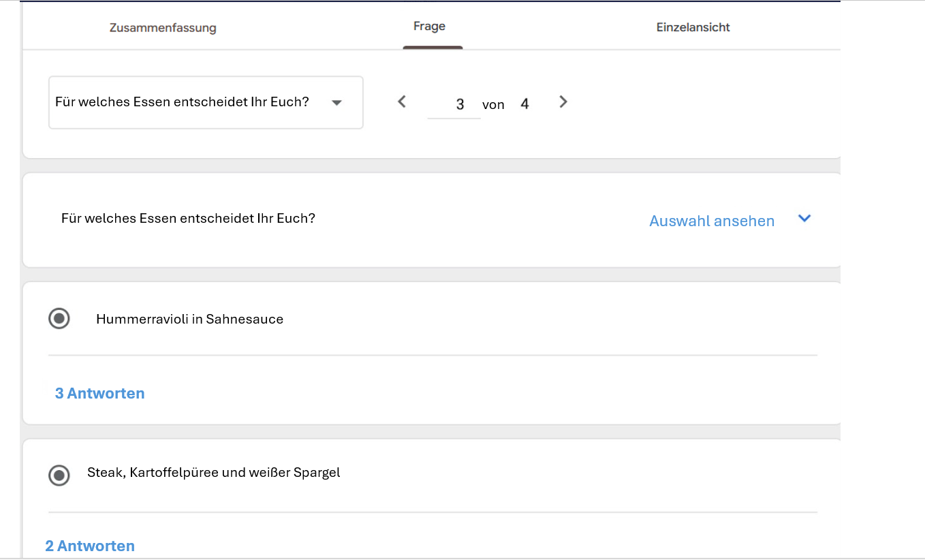Image resolution: width=925 pixels, height=560 pixels.
Task: Select the Hummerravioli in Sahnesauce radio button
Action: (x=59, y=318)
